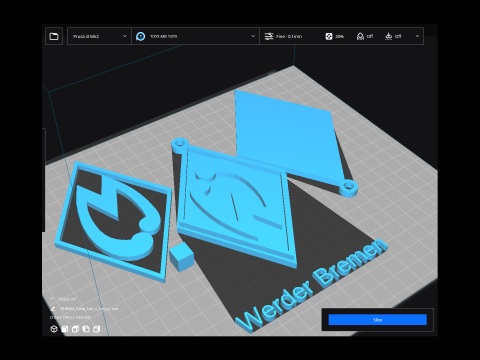Viewport: 480px width, 360px height.
Task: Open the material and nozzle selector
Action: pos(195,36)
